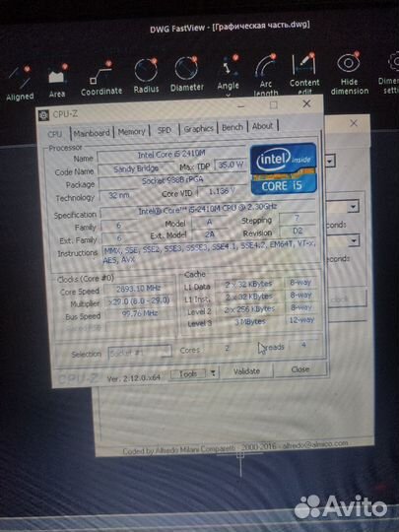This screenshot has width=399, height=532.
Task: Minimize the CPU-Z window
Action: (x=241, y=106)
